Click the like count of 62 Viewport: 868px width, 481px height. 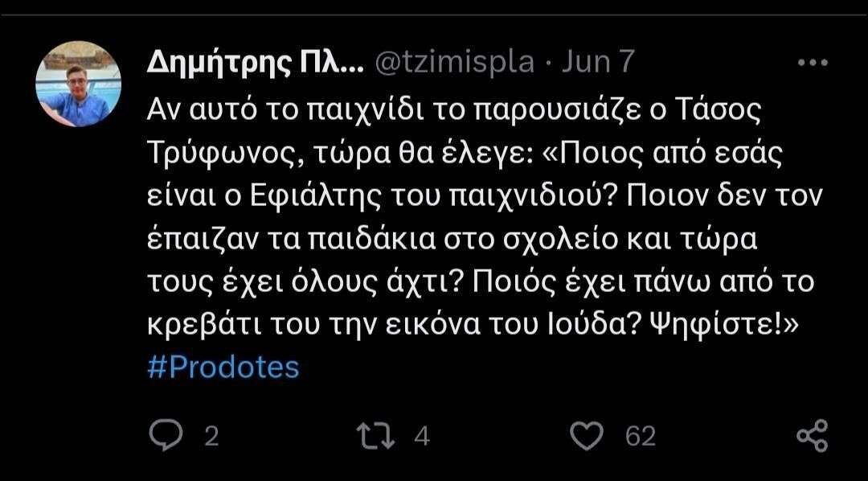click(641, 437)
